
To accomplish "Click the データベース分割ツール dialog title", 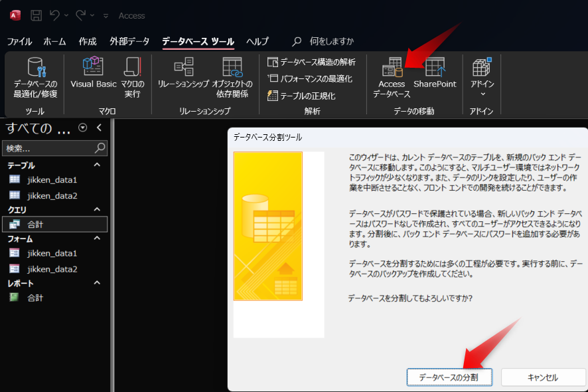I will coord(267,138).
